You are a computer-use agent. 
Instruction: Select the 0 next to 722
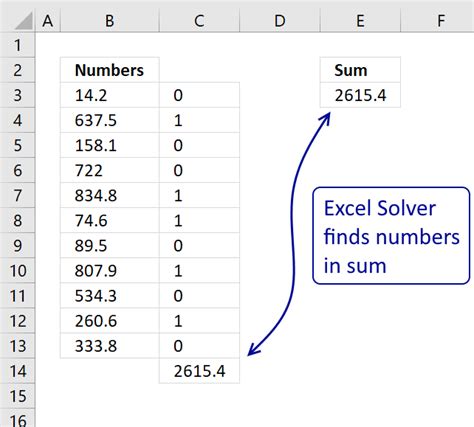(199, 170)
